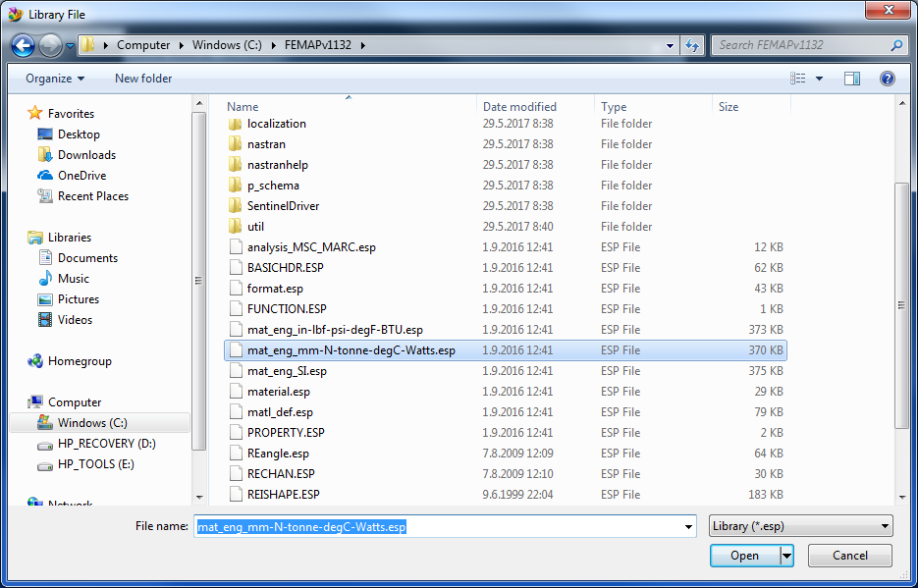The width and height of the screenshot is (918, 588).
Task: Select PROPERTY.ESP file
Action: (x=506, y=433)
